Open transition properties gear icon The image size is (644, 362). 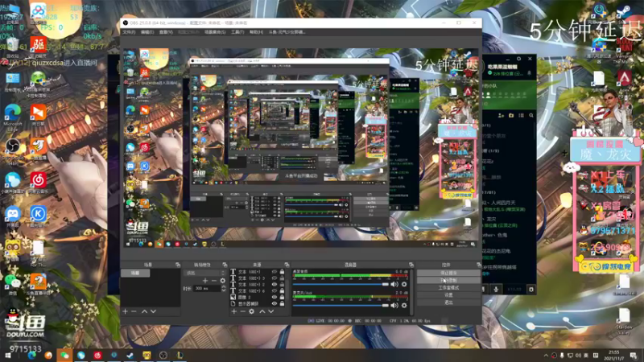coord(223,281)
